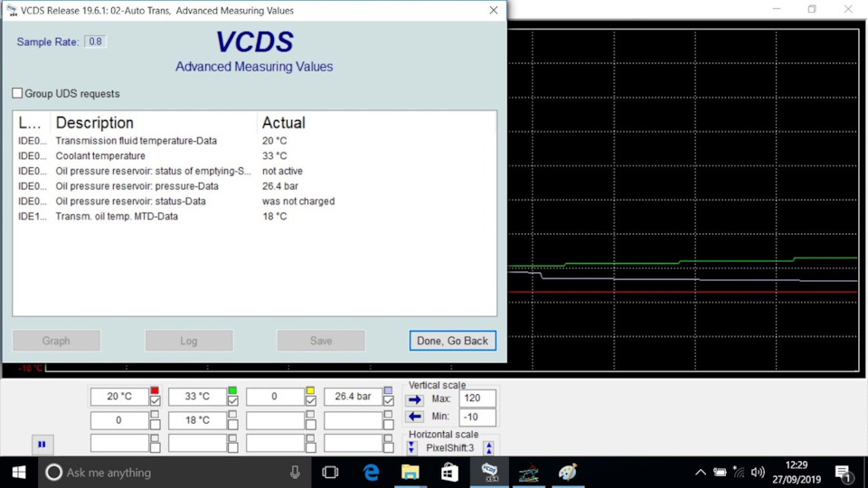The height and width of the screenshot is (488, 868).
Task: Uncheck the 33 °C green trace checkbox
Action: pyautogui.click(x=233, y=400)
